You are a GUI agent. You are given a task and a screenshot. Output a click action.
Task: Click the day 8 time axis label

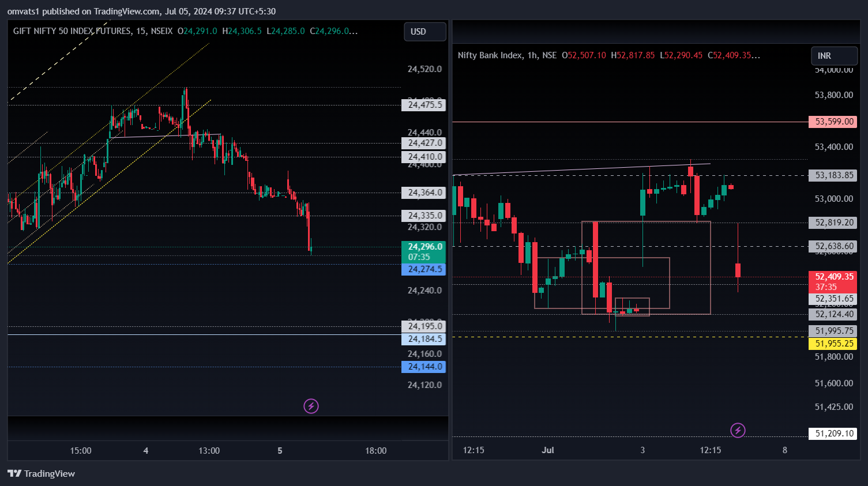pos(785,450)
